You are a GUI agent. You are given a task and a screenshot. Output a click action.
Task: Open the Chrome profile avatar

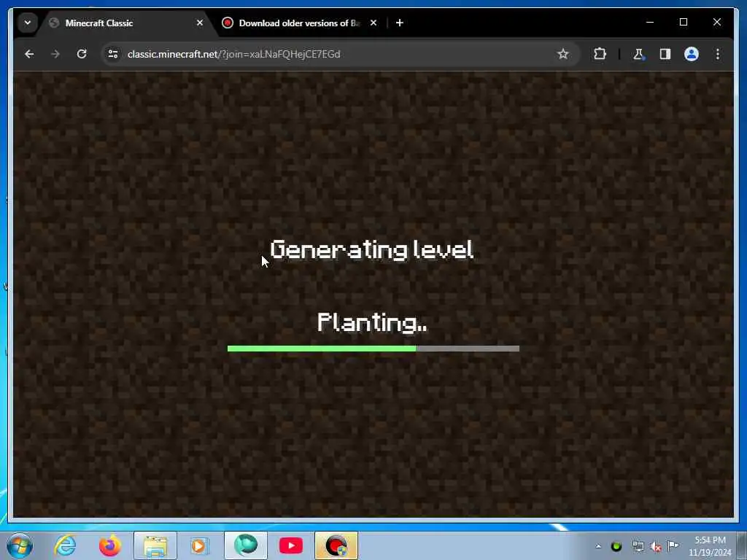click(692, 54)
